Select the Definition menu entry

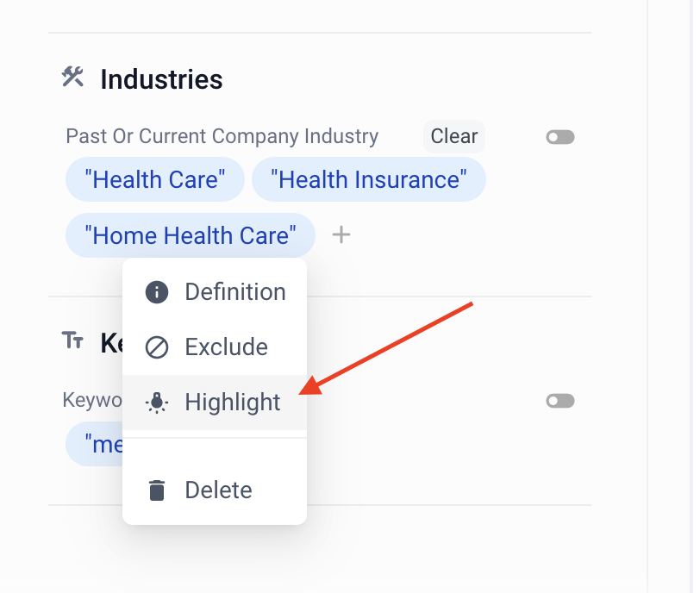click(x=234, y=292)
